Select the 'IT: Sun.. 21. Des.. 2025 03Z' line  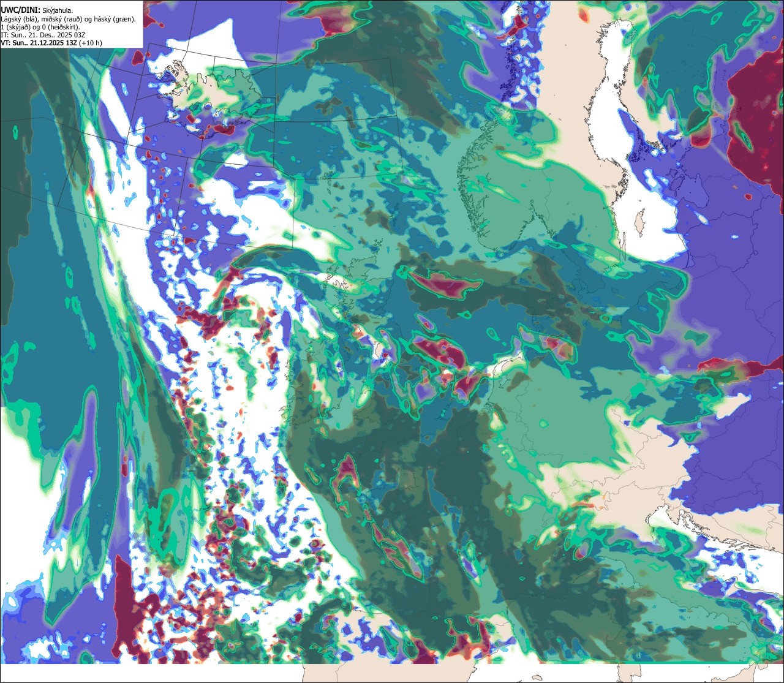[43, 36]
